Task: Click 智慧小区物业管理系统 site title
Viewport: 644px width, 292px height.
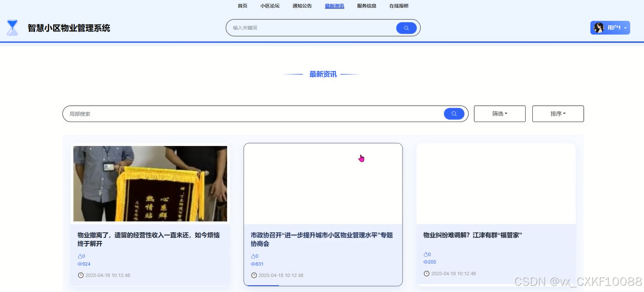Action: pos(69,28)
